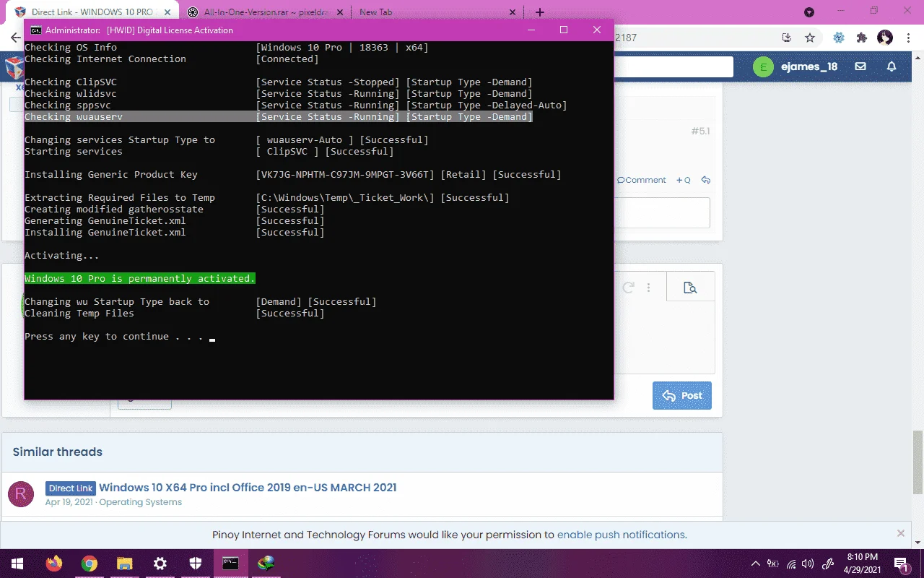
Task: Open Chrome three-dot menu
Action: [910, 38]
